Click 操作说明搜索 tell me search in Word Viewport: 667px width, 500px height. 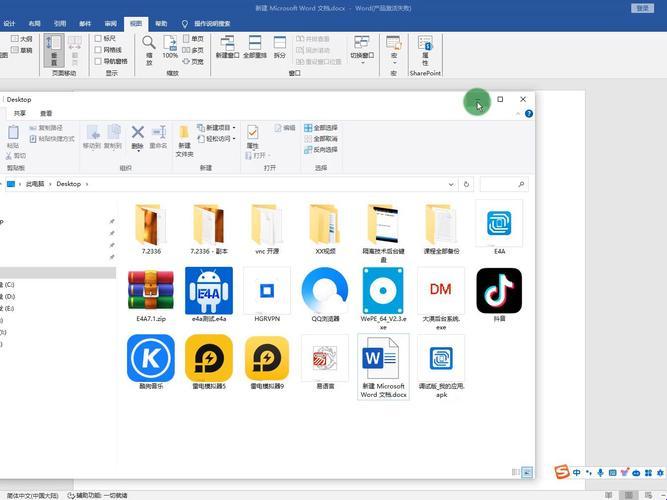tap(212, 24)
